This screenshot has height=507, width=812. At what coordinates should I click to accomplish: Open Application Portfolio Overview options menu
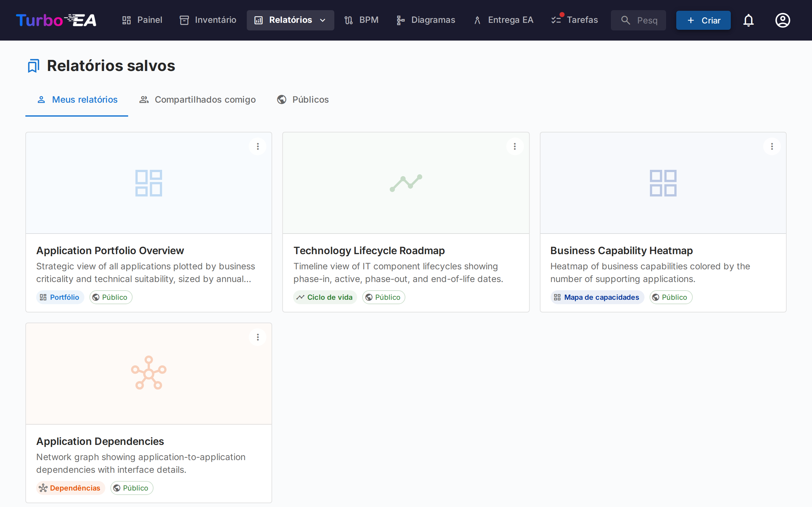258,146
